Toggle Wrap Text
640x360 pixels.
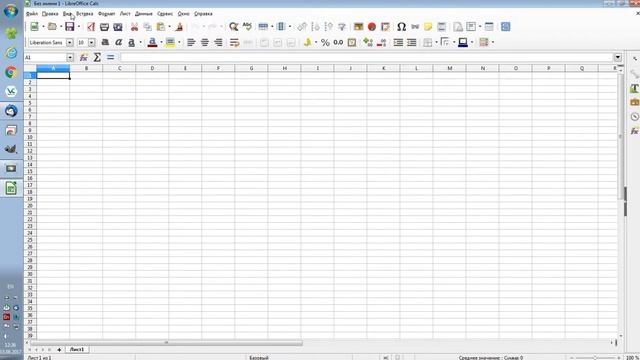[x=234, y=42]
